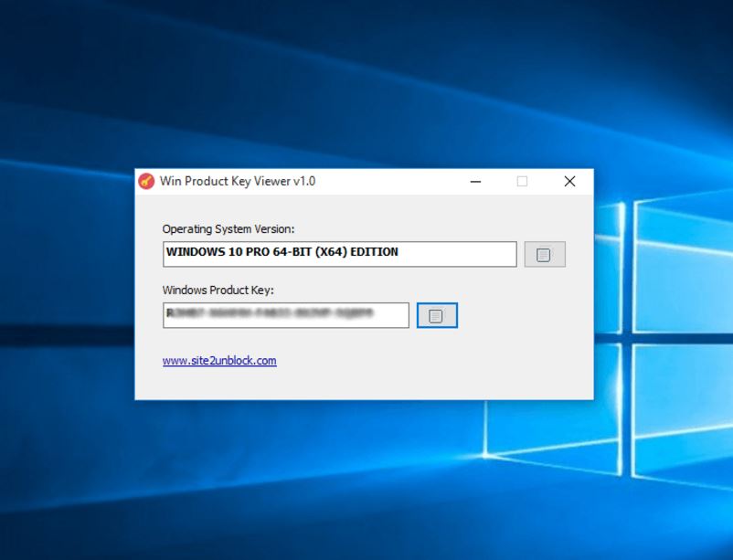Minimize the Win Product Key Viewer window
733x560 pixels.
[x=475, y=182]
